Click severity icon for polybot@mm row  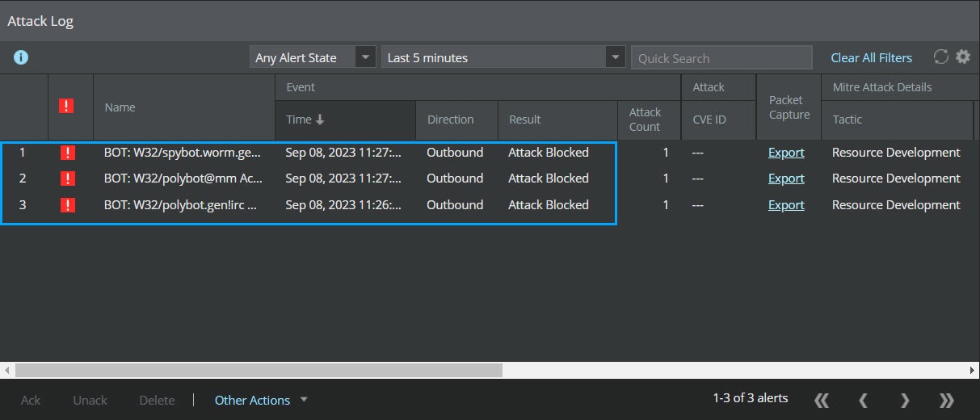point(67,178)
